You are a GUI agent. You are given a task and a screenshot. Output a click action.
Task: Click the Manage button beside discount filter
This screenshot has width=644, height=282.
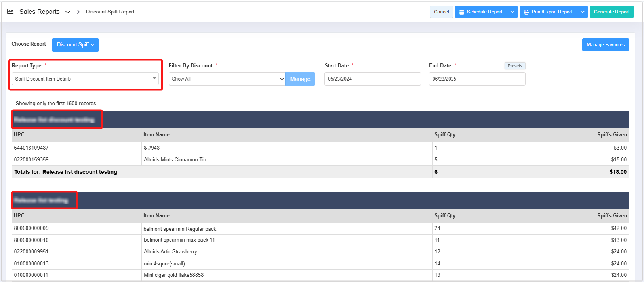[300, 79]
